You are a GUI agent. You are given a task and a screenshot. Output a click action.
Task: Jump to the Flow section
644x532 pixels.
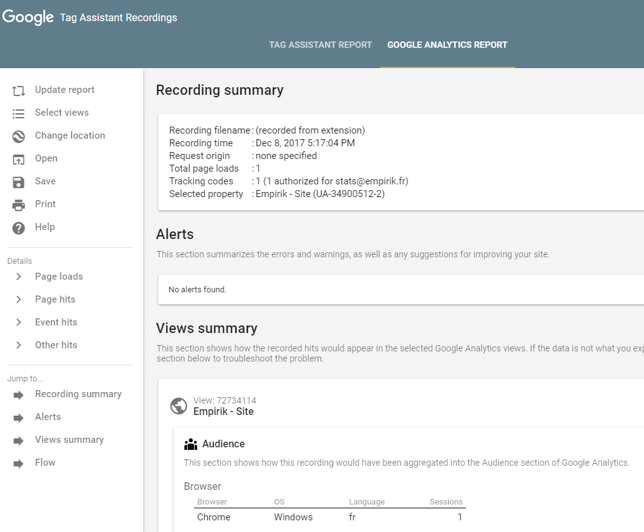coord(45,463)
